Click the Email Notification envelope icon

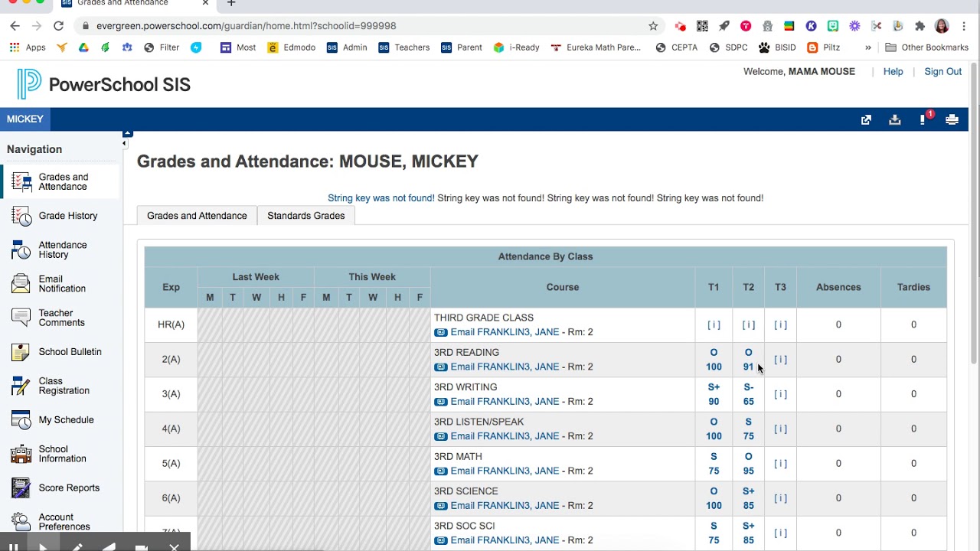[21, 284]
